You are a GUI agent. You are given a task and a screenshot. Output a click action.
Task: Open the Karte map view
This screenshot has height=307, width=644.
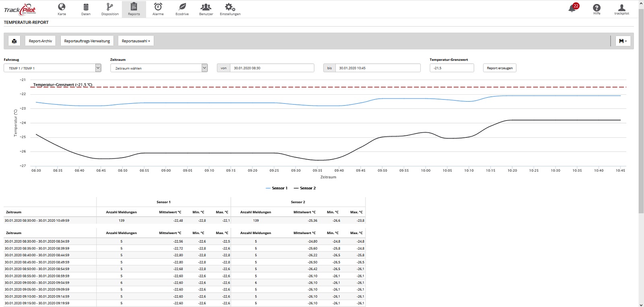(x=62, y=9)
